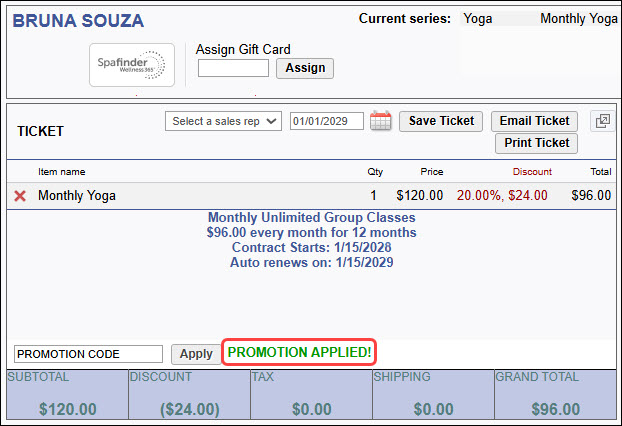Click the TAX $0.00 value
Screen dimensions: 622x426
(311, 409)
